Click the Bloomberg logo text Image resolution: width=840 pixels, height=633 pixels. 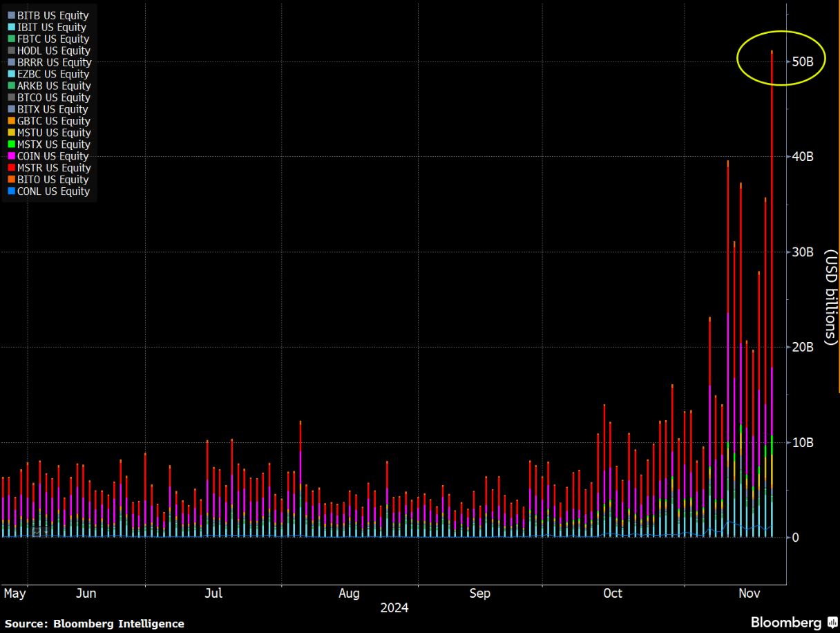click(787, 622)
